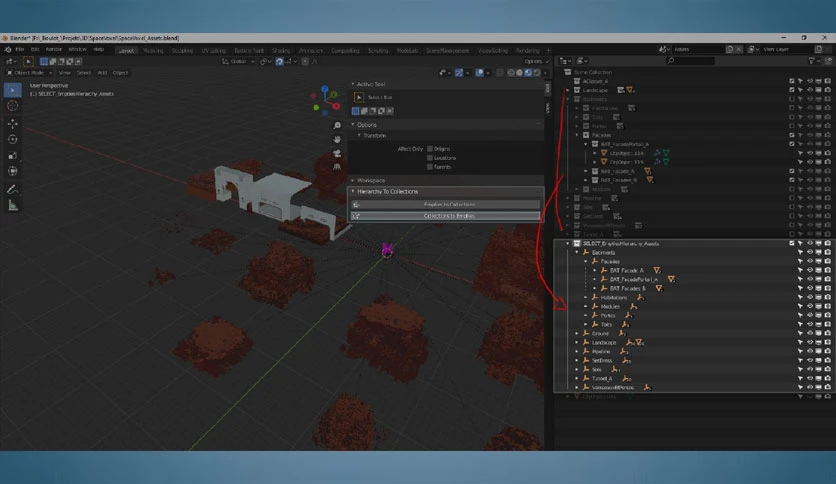Select the Scale tool
This screenshot has height=484, width=836.
click(13, 156)
